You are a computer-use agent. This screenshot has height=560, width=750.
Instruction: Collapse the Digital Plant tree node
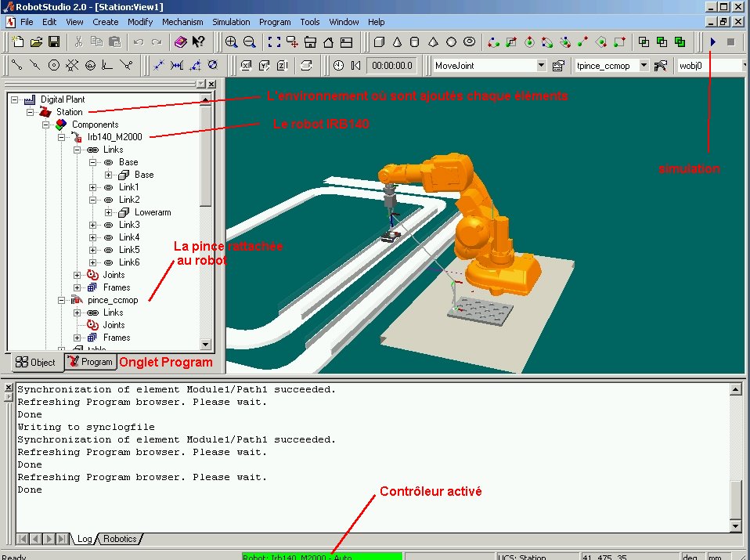(x=14, y=99)
